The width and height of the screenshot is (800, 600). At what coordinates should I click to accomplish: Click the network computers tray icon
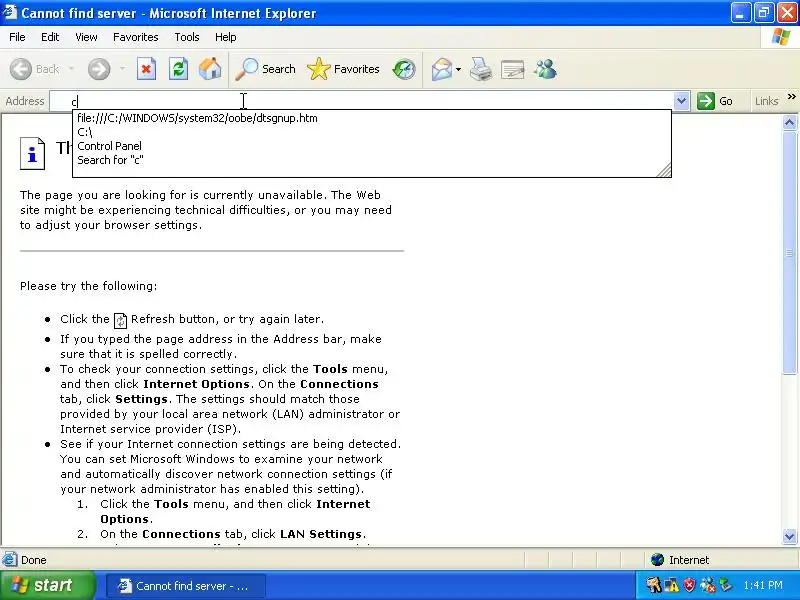click(x=707, y=585)
